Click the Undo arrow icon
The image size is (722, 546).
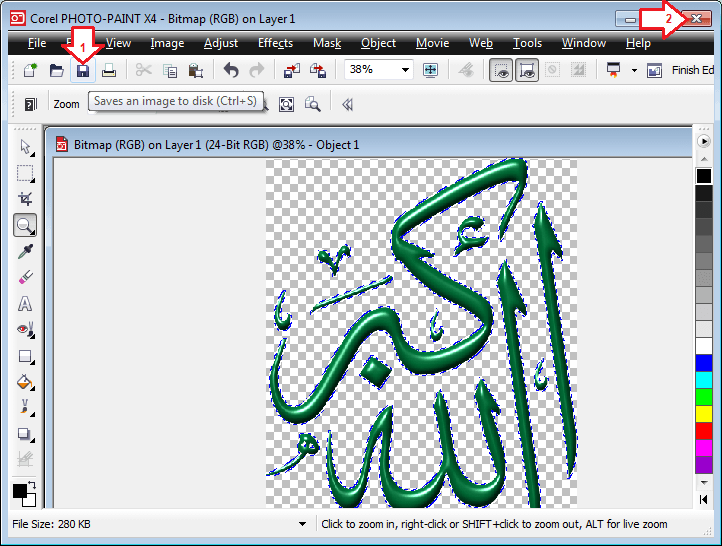[231, 70]
